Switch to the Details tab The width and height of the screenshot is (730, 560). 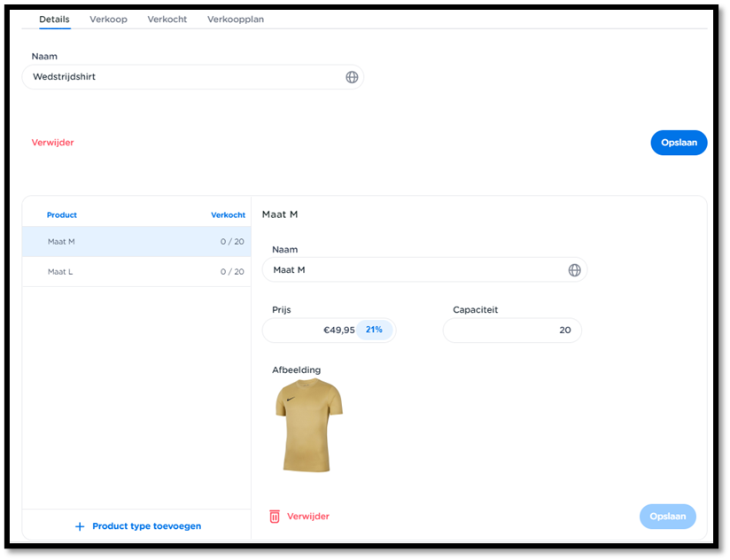tap(54, 19)
